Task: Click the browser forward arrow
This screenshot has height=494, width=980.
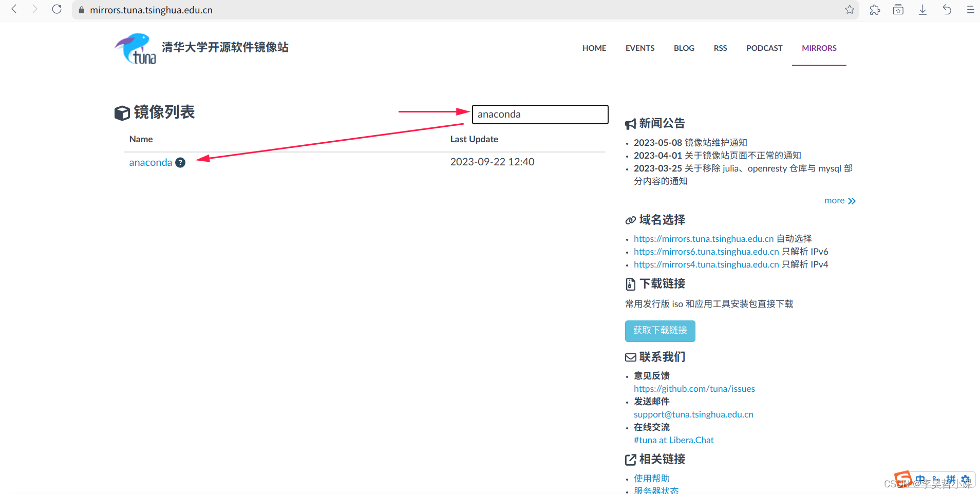Action: point(35,9)
